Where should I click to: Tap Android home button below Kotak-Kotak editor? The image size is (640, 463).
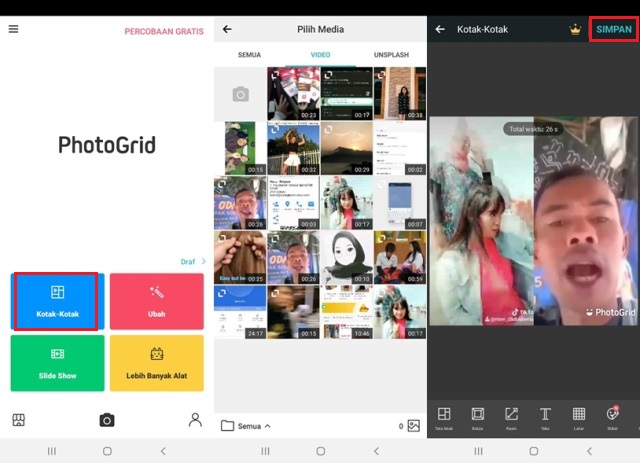pyautogui.click(x=533, y=451)
